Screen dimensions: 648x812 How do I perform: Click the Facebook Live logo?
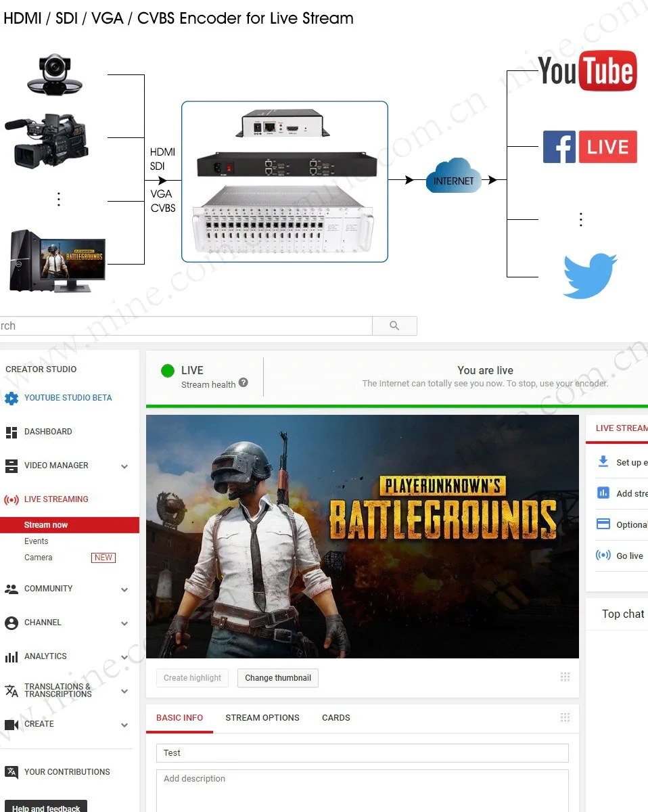(x=590, y=147)
